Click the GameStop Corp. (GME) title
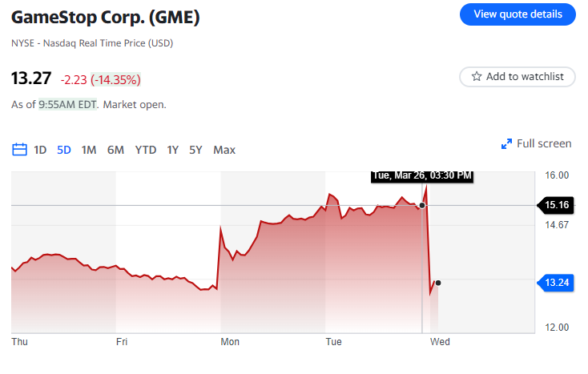The image size is (588, 374). coord(106,17)
